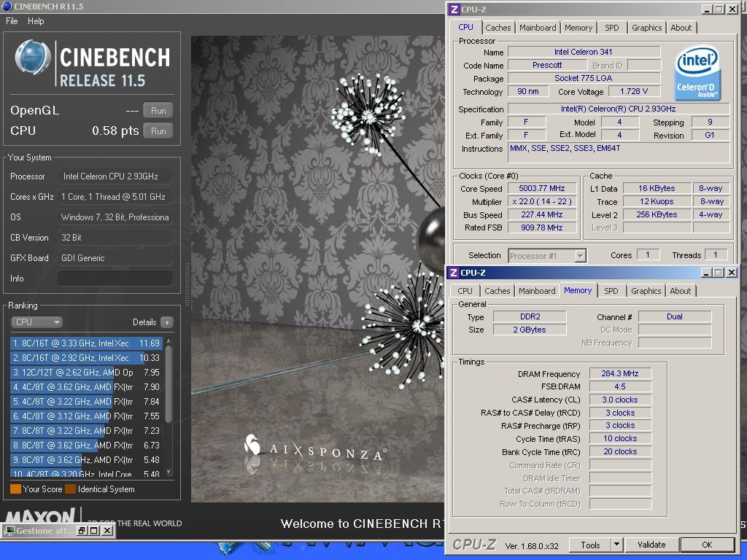Screen dimensions: 747x560
Task: Maximize the minimized Gestione att... window
Action: [x=94, y=531]
